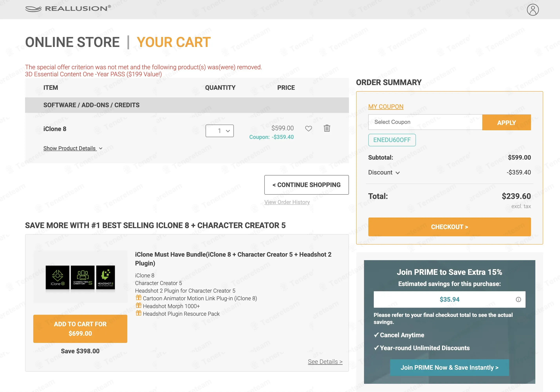The width and height of the screenshot is (560, 392).
Task: Click the -$359.40 discount amount in summary
Action: 519,173
